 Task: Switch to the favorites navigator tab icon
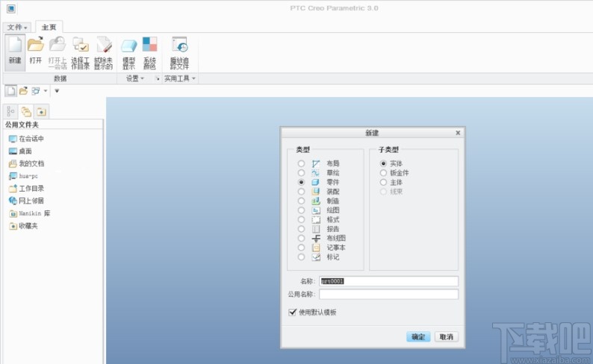[x=41, y=111]
